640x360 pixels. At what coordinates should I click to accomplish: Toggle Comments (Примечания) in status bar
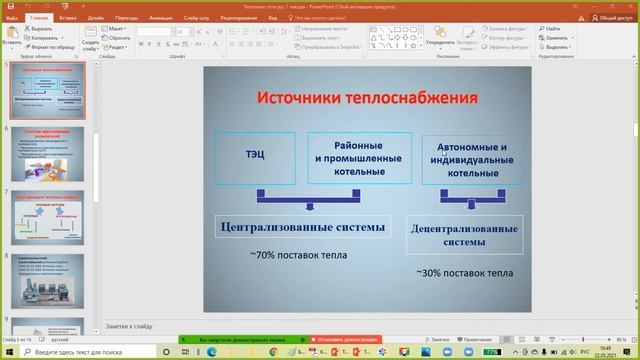pyautogui.click(x=475, y=340)
